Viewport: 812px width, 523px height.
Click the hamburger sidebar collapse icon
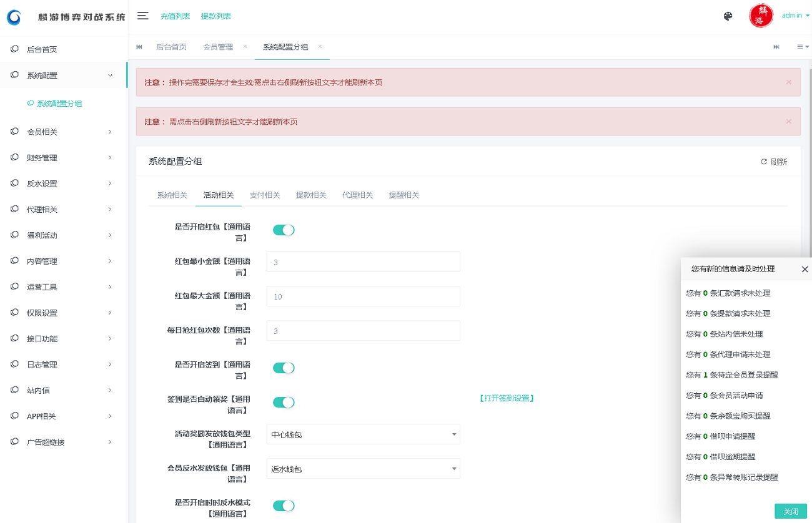(x=143, y=16)
